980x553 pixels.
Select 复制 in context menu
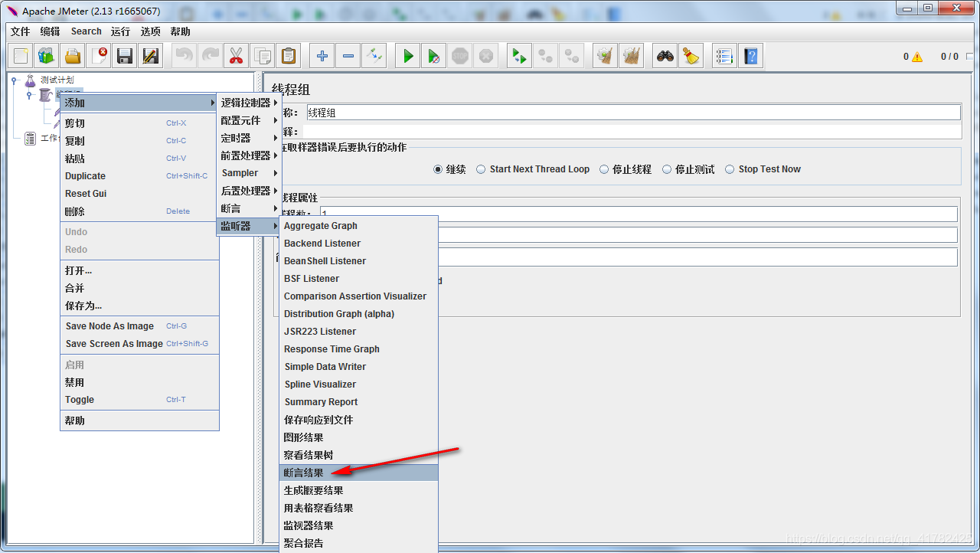(x=140, y=141)
